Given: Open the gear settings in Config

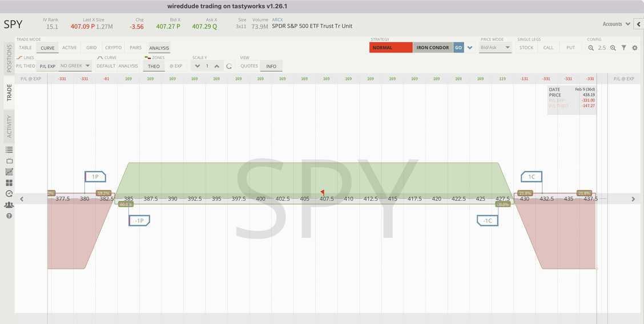Looking at the screenshot, I should click(x=634, y=47).
